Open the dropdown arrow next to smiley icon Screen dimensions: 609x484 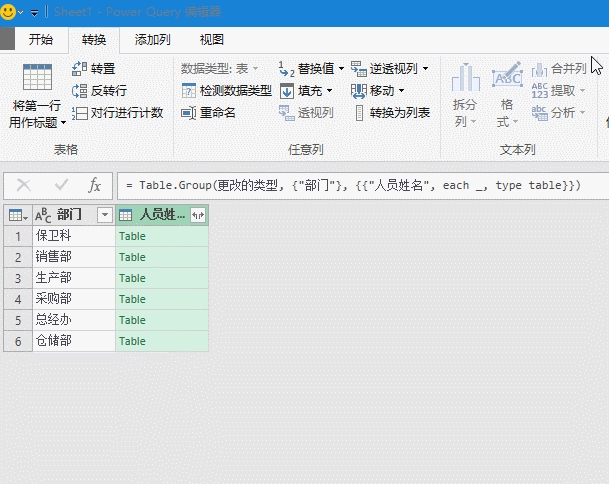click(21, 12)
